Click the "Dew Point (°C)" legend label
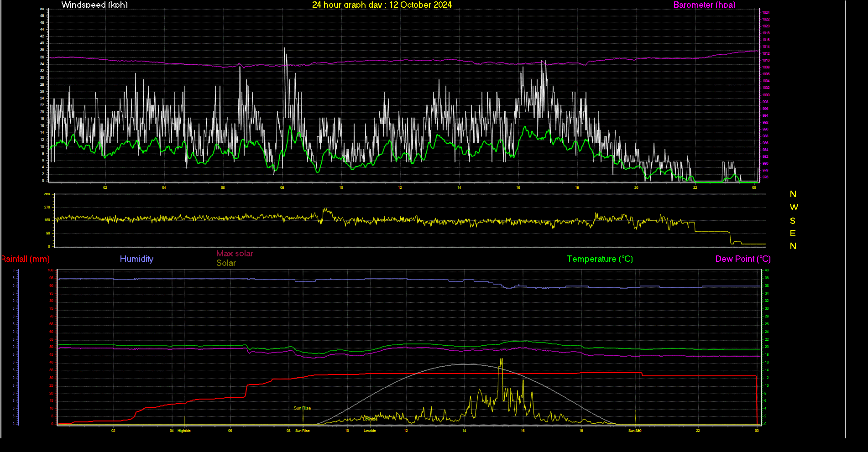868x452 pixels. click(x=743, y=259)
